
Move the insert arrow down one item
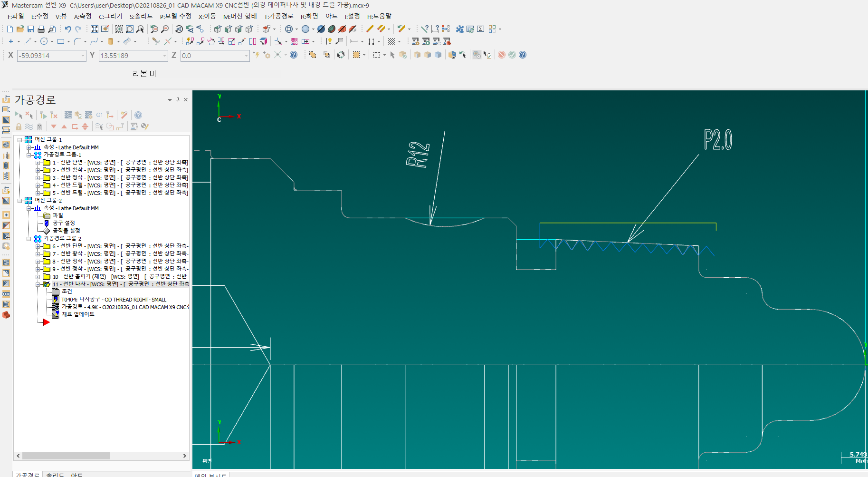point(54,127)
